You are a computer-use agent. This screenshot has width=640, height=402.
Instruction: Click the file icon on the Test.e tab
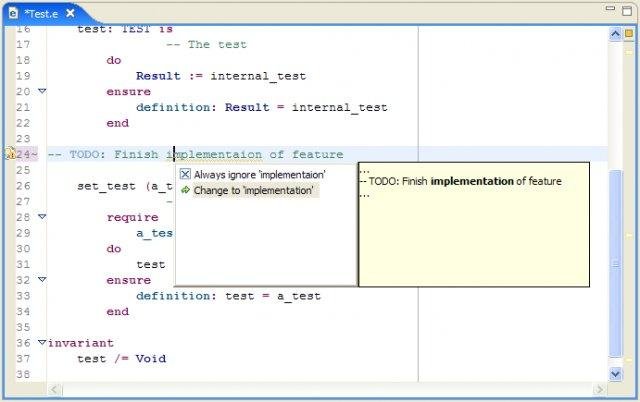13,13
